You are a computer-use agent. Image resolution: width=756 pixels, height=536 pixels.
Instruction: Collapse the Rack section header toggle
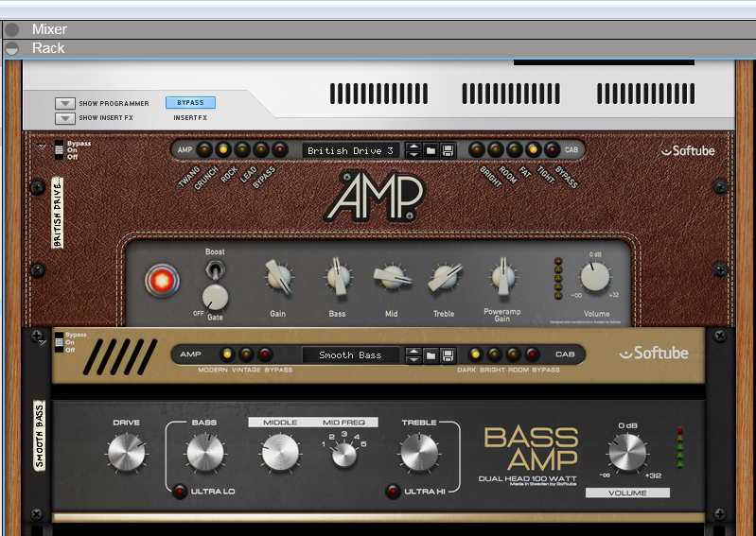[12, 48]
